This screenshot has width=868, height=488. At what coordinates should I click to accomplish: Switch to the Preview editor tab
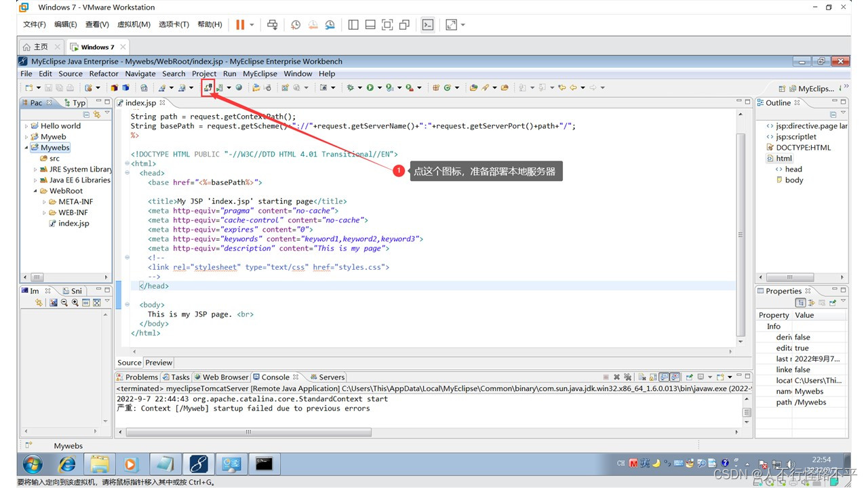(x=159, y=363)
